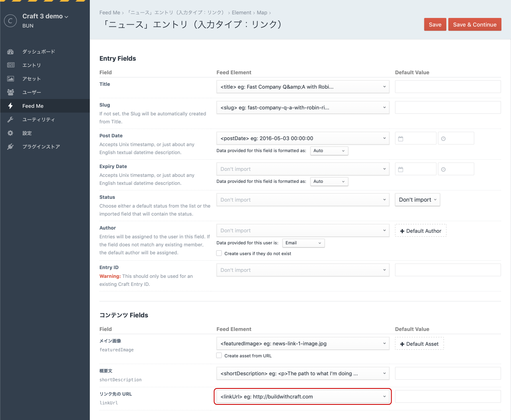Click the Utilities wrench icon
Viewport: 511px width, 420px height.
tap(11, 119)
